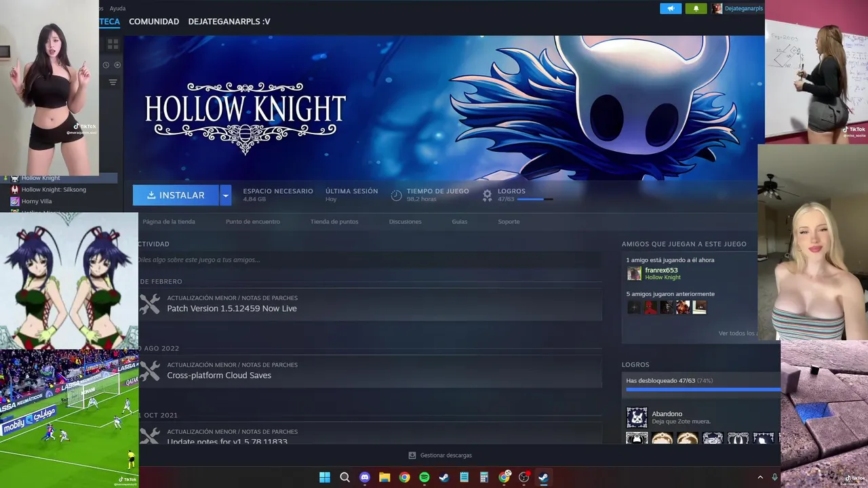Viewport: 868px width, 488px height.
Task: Open friend franrex653's profile
Action: (661, 270)
